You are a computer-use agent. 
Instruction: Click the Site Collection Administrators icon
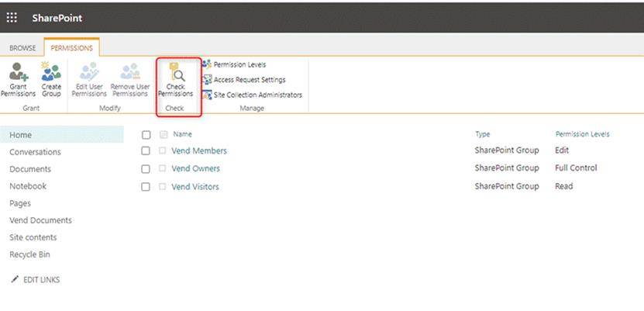tap(207, 95)
